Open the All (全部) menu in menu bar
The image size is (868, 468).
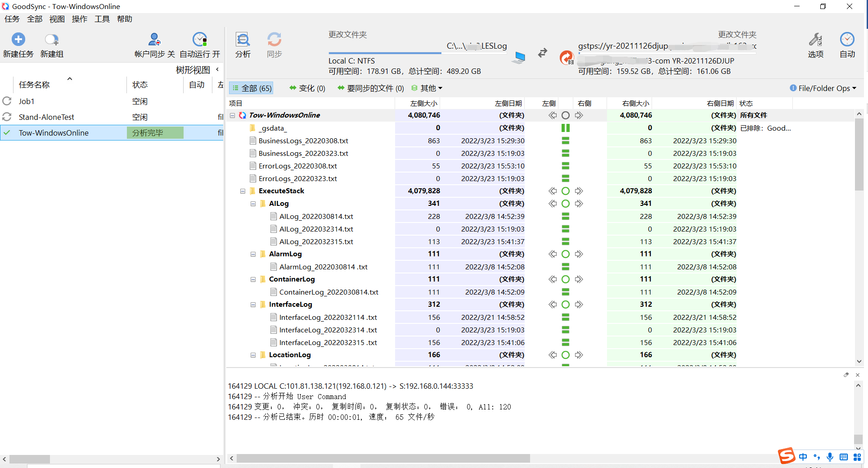click(x=35, y=19)
